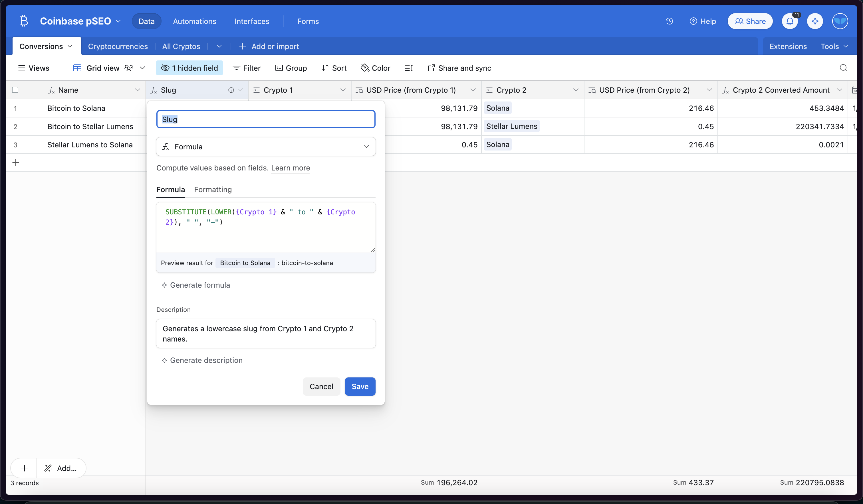Click the row height icon
Image resolution: width=863 pixels, height=504 pixels.
point(408,68)
